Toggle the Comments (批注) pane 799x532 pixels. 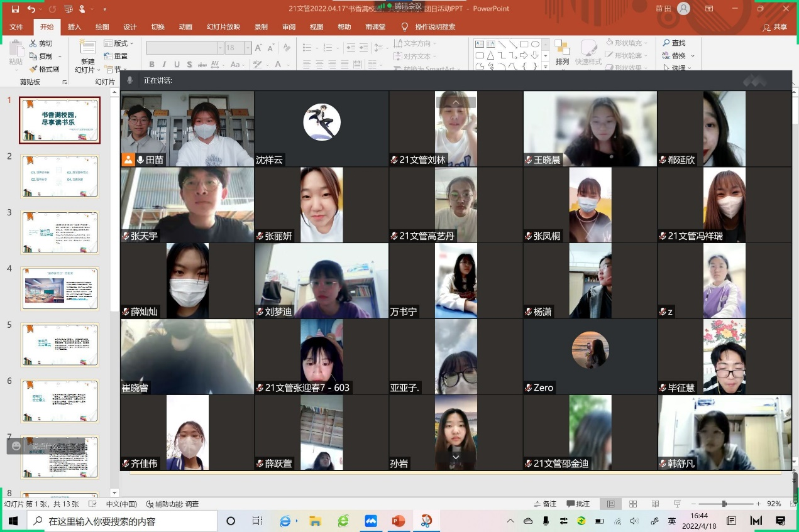(578, 504)
